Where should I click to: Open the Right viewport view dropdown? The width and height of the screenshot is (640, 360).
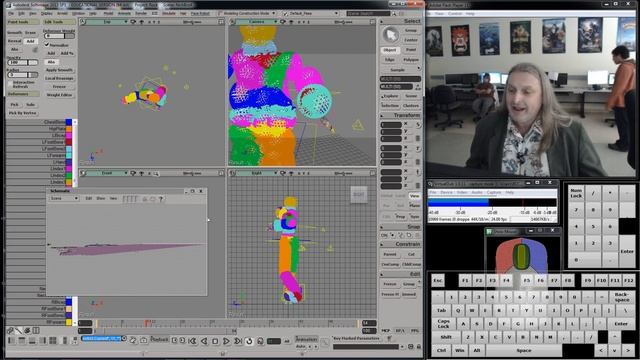point(257,173)
